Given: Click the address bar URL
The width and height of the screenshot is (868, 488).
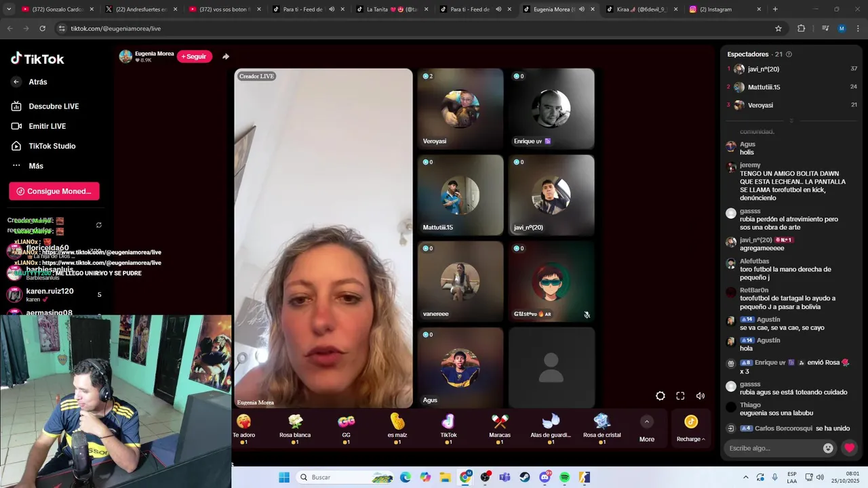Looking at the screenshot, I should 116,28.
